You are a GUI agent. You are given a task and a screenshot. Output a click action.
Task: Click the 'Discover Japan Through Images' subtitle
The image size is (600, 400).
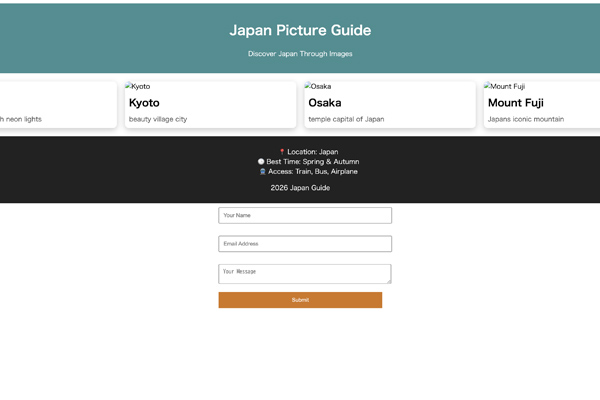[300, 54]
